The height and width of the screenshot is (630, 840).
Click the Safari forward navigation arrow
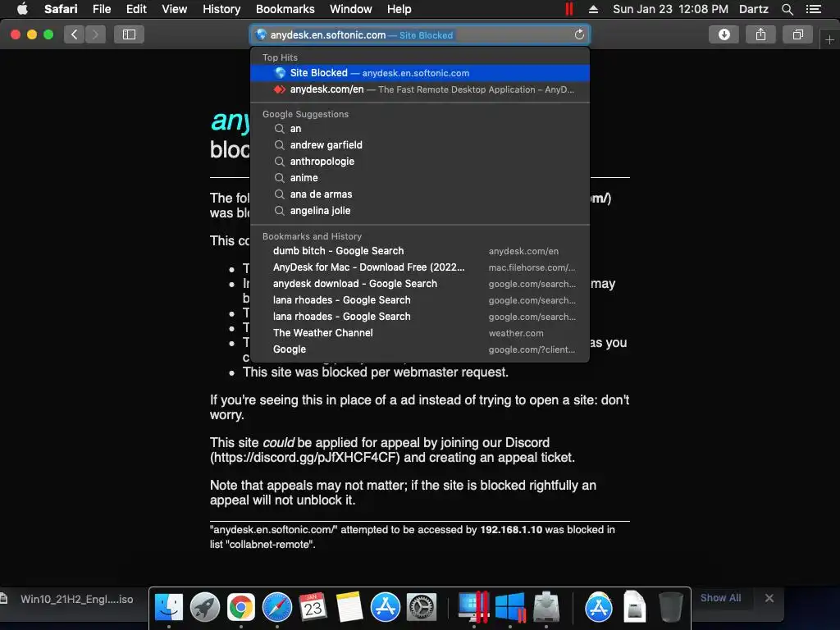(95, 34)
